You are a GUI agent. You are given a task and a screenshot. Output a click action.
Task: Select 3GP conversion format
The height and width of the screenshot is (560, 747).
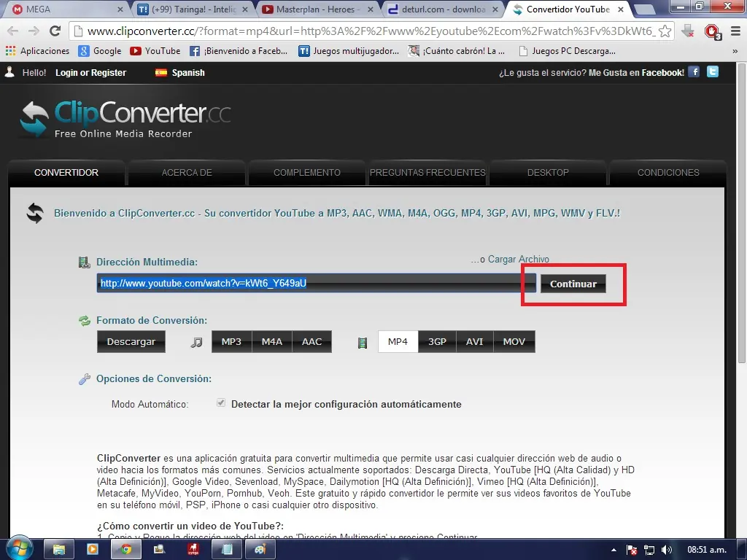pos(437,341)
